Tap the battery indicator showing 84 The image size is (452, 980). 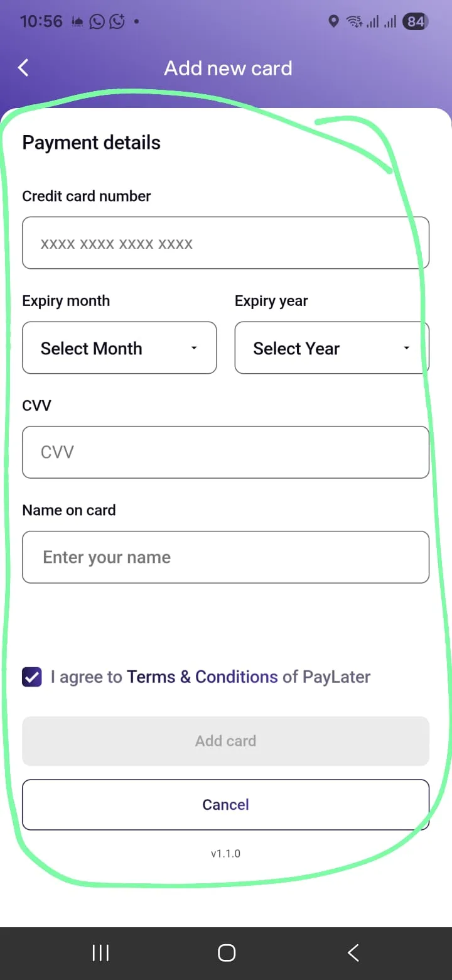pyautogui.click(x=416, y=21)
